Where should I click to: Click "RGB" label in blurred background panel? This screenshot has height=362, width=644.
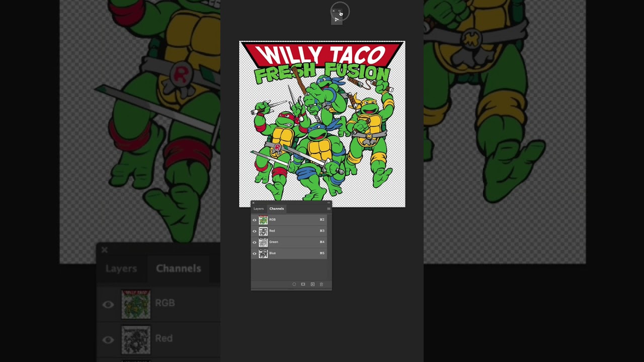(165, 303)
